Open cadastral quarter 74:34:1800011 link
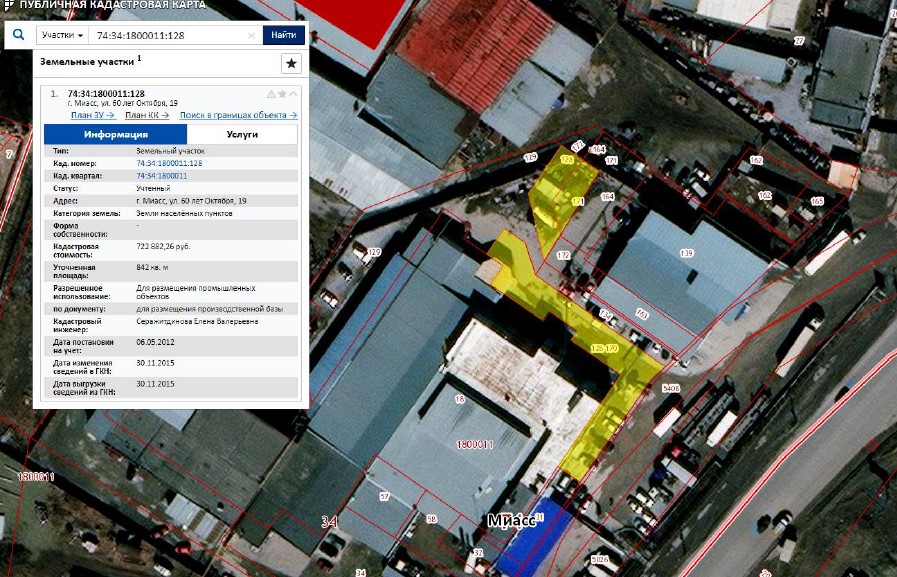The height and width of the screenshot is (577, 897). pyautogui.click(x=161, y=175)
